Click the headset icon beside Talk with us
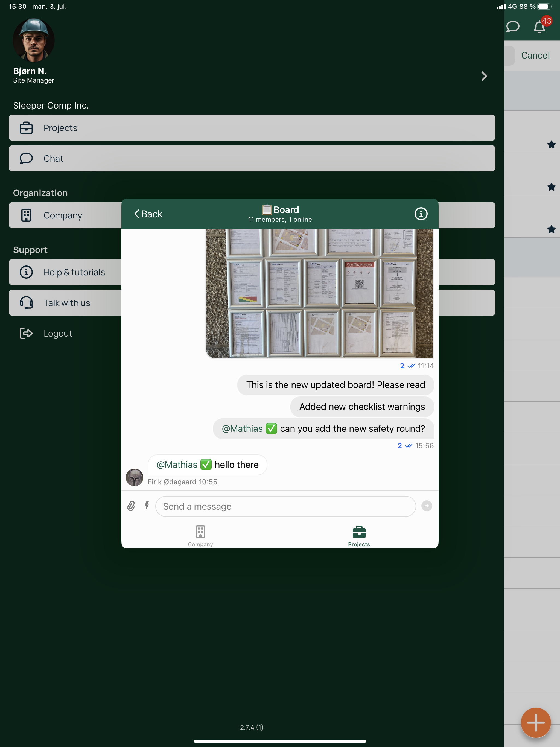This screenshot has height=747, width=560. [x=26, y=303]
